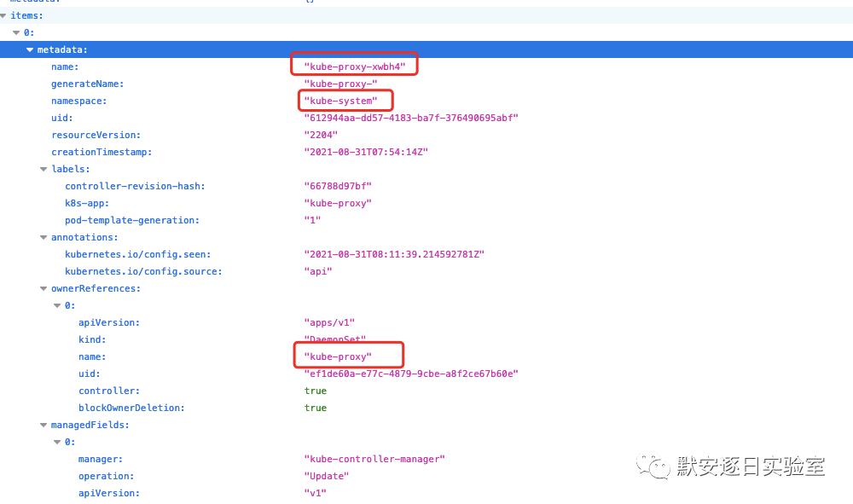Collapse the ownerReferences section triangle

(x=44, y=289)
